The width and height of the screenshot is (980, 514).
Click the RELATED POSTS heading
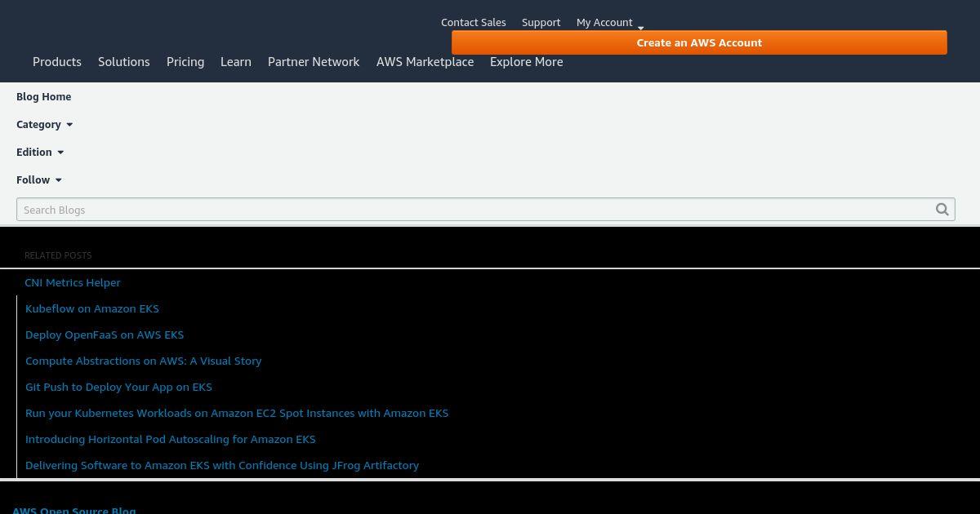tap(58, 255)
